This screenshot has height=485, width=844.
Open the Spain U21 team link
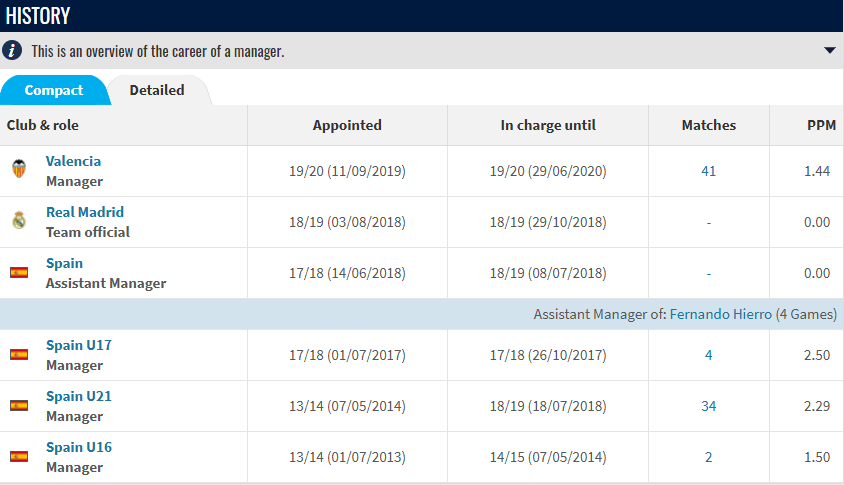point(79,396)
